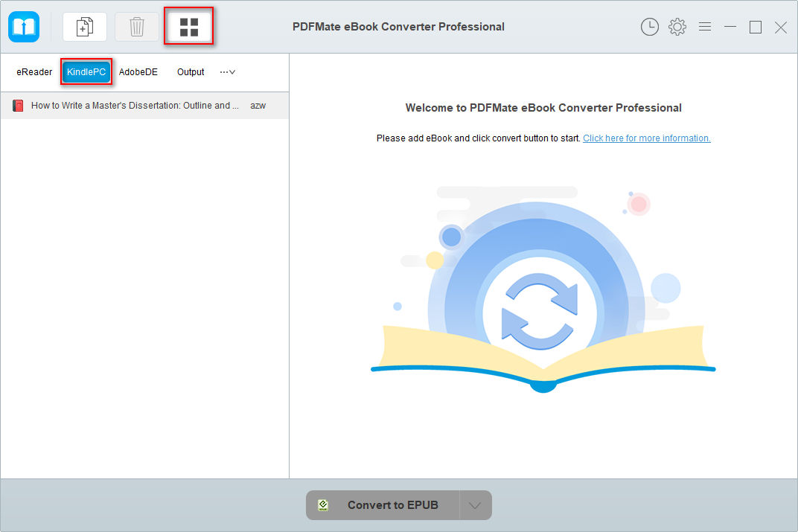Image resolution: width=798 pixels, height=532 pixels.
Task: Click the Add eBook file icon
Action: (84, 27)
